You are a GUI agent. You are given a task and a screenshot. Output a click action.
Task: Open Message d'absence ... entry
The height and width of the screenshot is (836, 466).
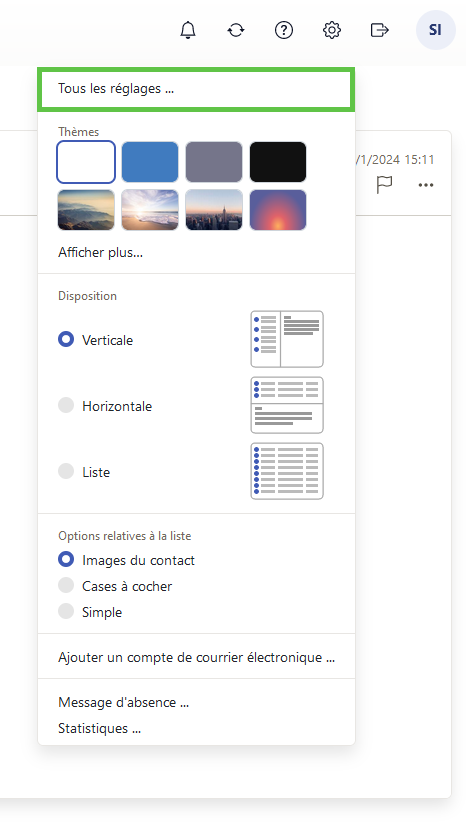(x=123, y=702)
